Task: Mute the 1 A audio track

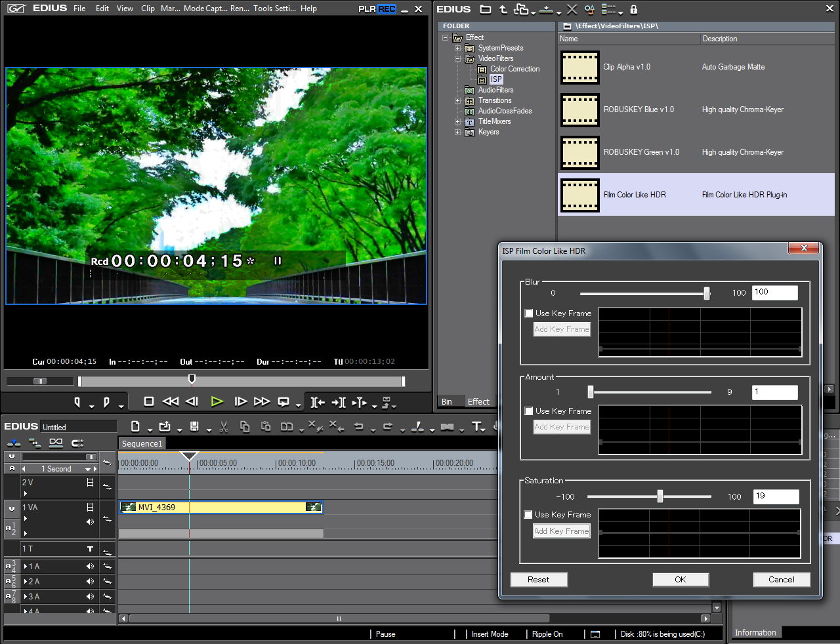Action: point(90,567)
